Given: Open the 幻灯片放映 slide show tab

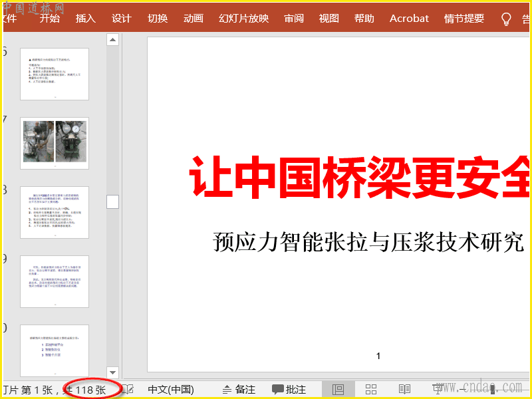Looking at the screenshot, I should 243,18.
